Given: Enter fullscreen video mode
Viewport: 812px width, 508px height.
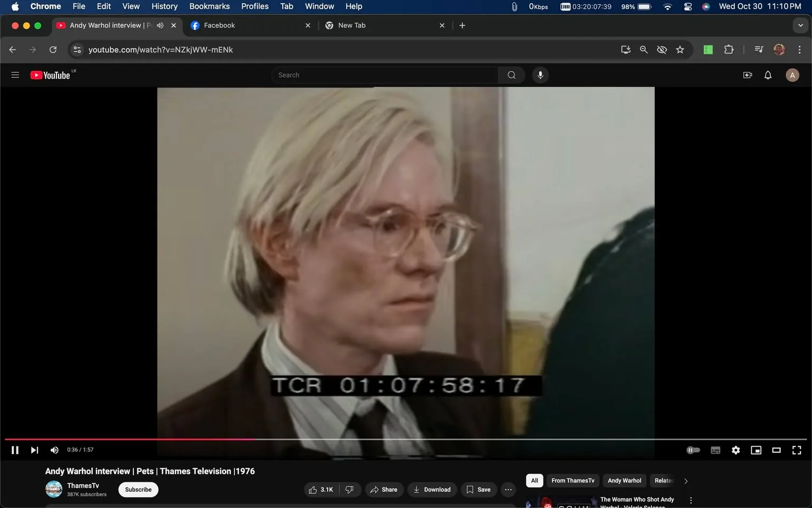Looking at the screenshot, I should pos(796,450).
